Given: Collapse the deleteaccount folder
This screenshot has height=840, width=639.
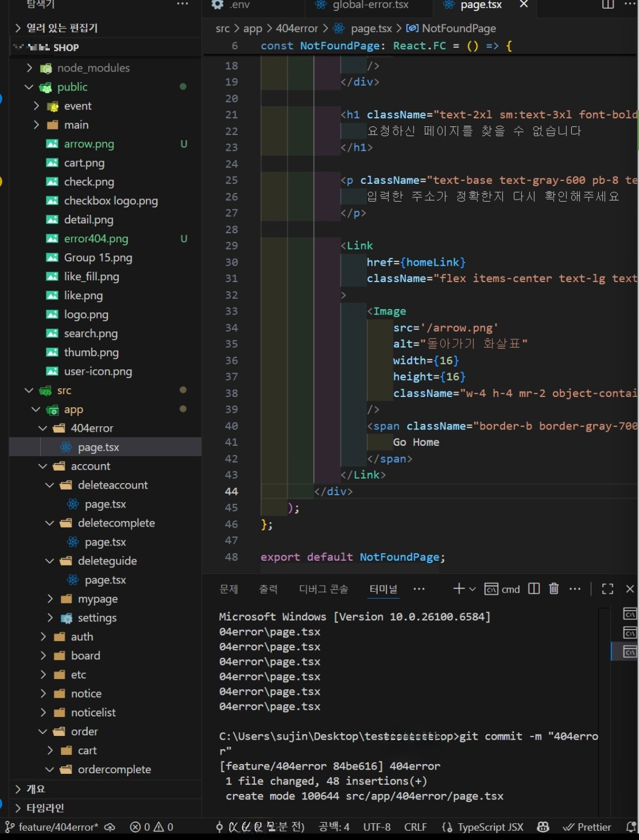Looking at the screenshot, I should pyautogui.click(x=112, y=485).
